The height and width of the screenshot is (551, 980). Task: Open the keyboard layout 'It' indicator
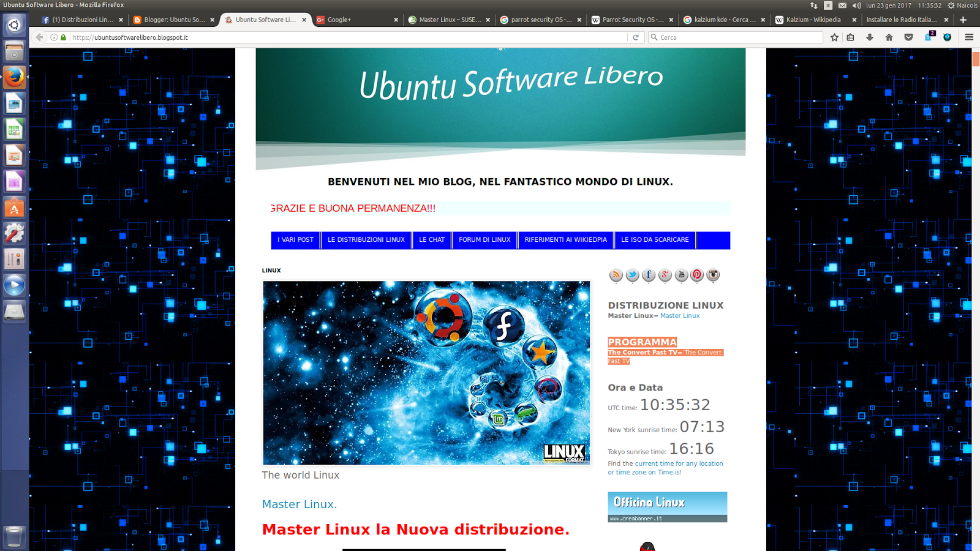click(x=828, y=5)
